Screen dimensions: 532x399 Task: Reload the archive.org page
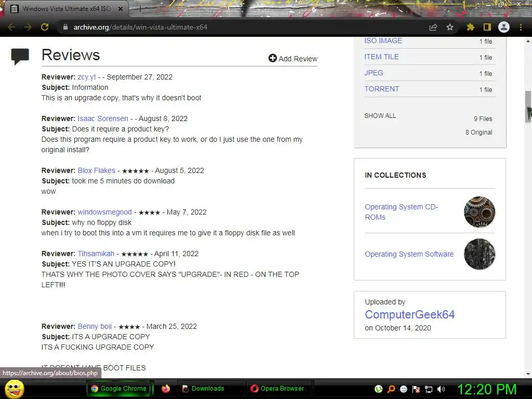(45, 27)
